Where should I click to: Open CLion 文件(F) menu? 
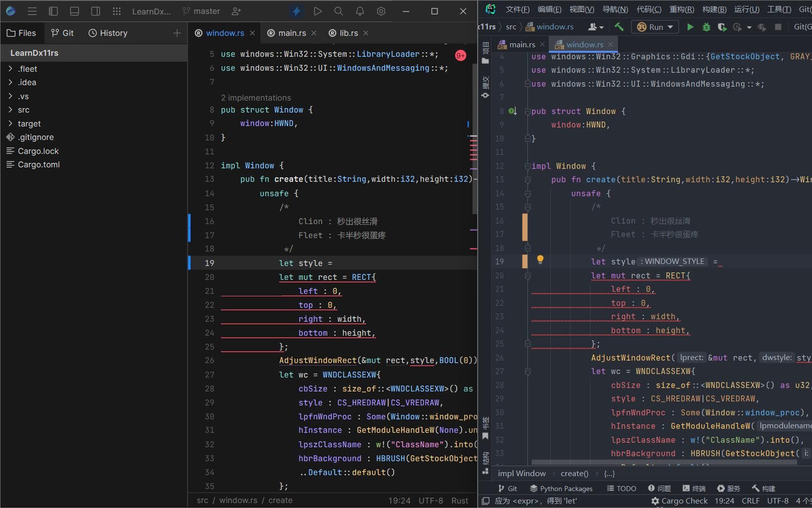pos(517,9)
